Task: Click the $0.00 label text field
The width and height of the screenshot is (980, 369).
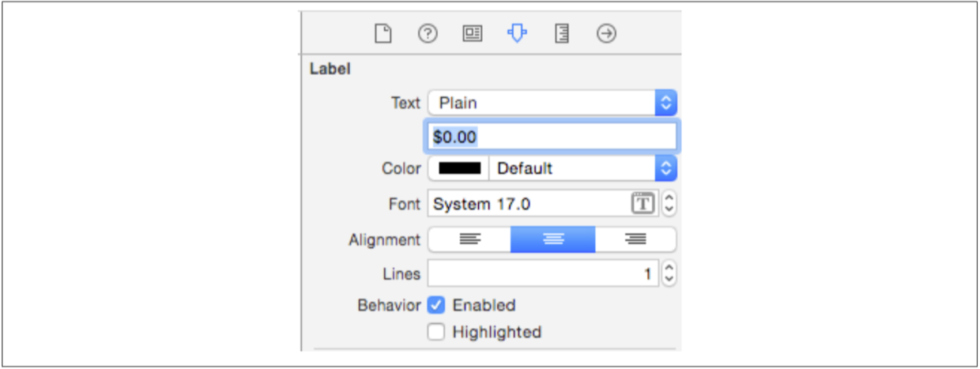Action: (552, 137)
